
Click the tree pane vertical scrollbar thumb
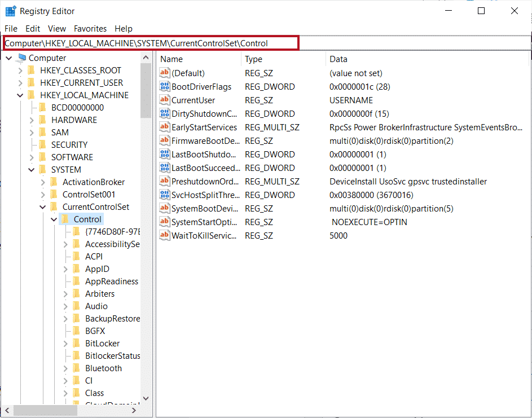146,90
